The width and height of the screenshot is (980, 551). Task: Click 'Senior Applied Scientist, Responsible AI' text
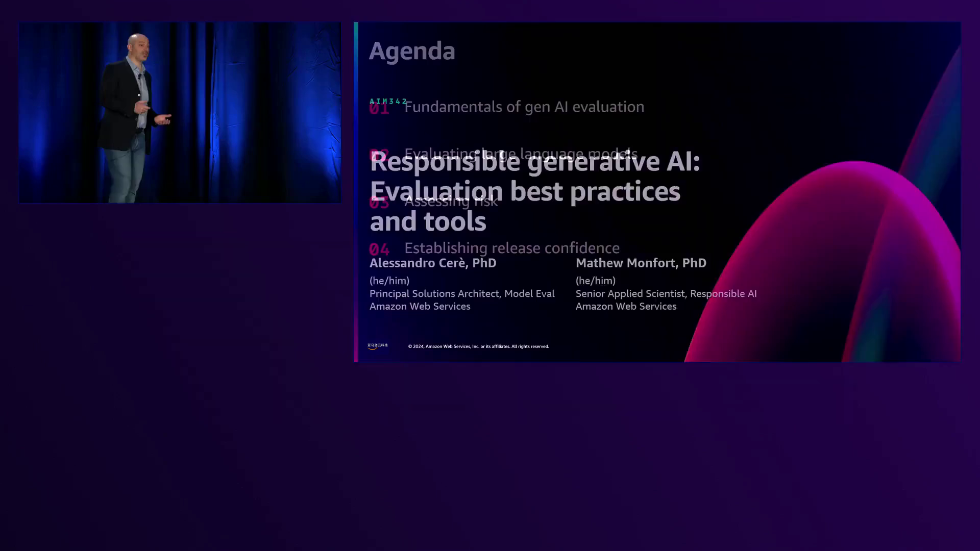point(666,293)
